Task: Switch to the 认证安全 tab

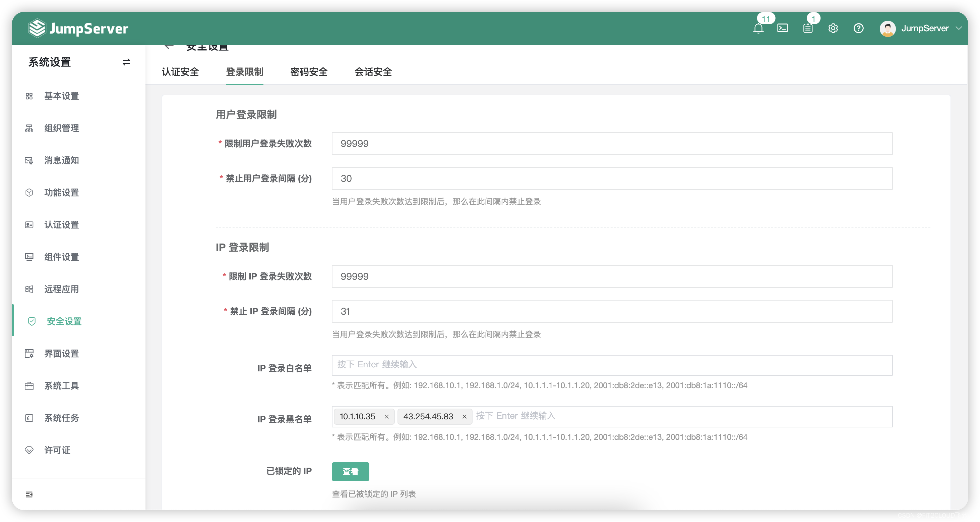Action: 180,72
